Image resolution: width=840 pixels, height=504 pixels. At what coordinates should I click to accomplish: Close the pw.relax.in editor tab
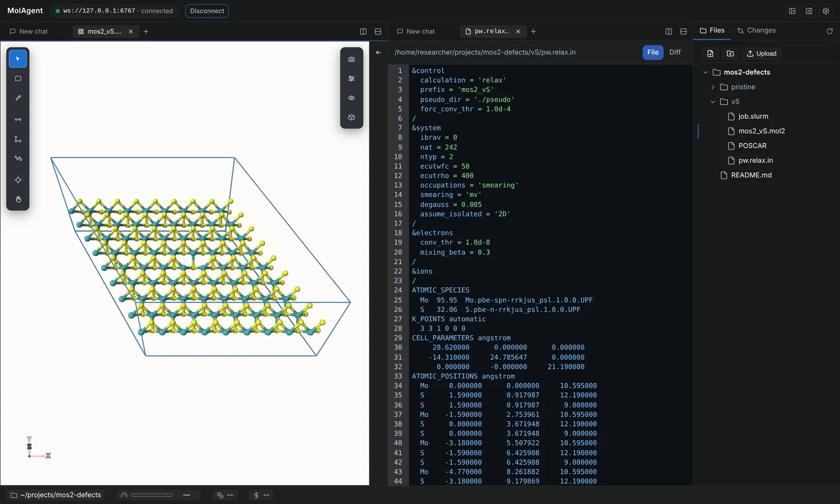518,31
